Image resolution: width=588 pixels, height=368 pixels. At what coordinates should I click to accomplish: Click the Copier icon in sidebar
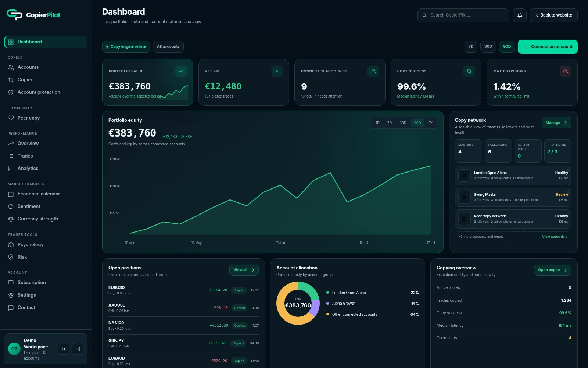(11, 80)
